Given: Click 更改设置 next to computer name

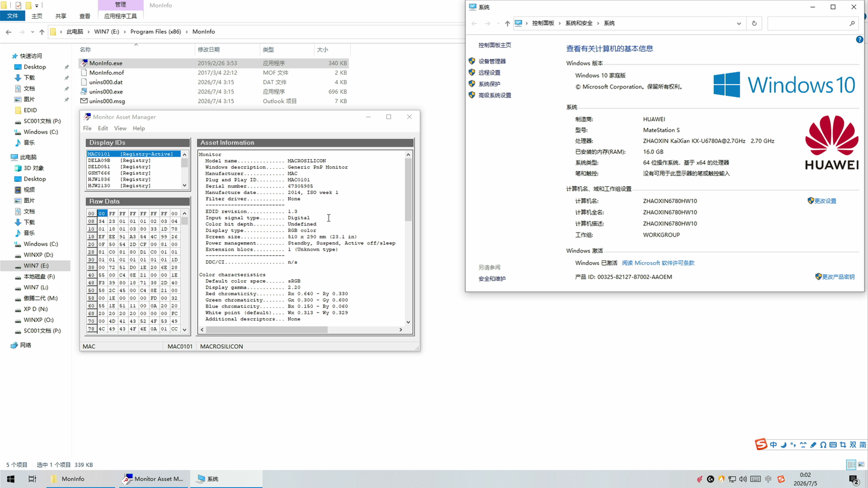Looking at the screenshot, I should click(825, 201).
